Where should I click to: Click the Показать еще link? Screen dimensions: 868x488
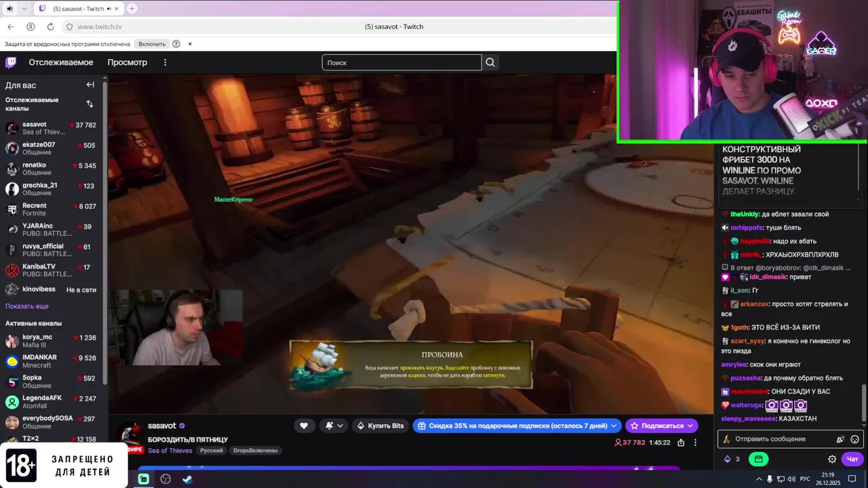27,306
